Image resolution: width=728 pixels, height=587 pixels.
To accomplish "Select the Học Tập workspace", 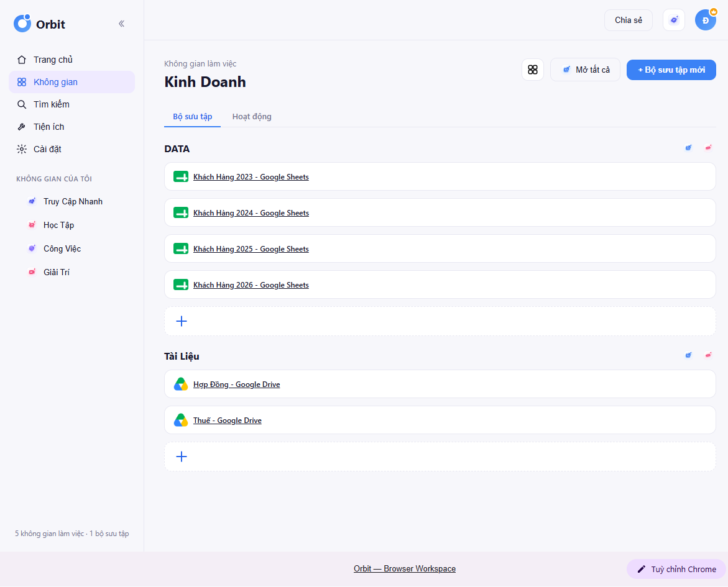I will pyautogui.click(x=58, y=225).
